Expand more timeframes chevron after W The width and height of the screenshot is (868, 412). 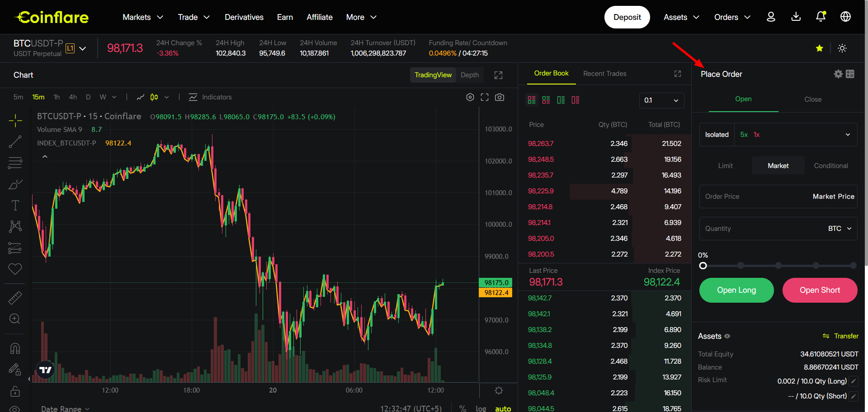coord(114,97)
